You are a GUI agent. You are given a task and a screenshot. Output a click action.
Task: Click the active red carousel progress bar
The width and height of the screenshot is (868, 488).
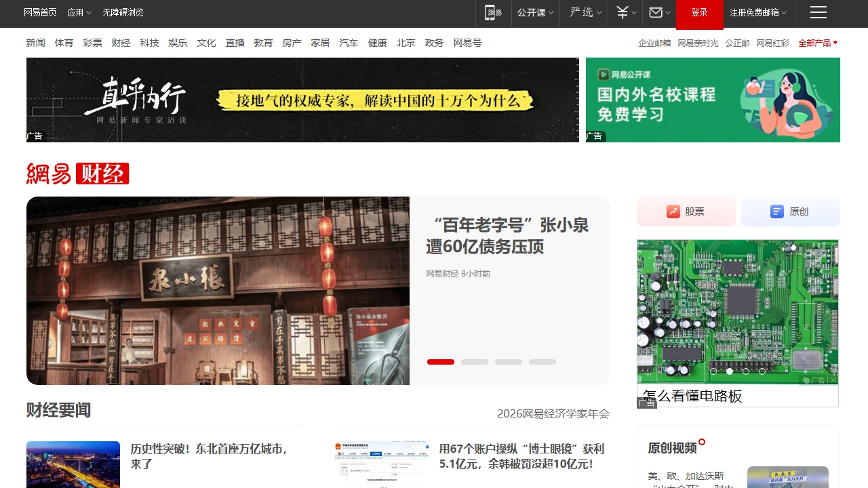tap(440, 361)
